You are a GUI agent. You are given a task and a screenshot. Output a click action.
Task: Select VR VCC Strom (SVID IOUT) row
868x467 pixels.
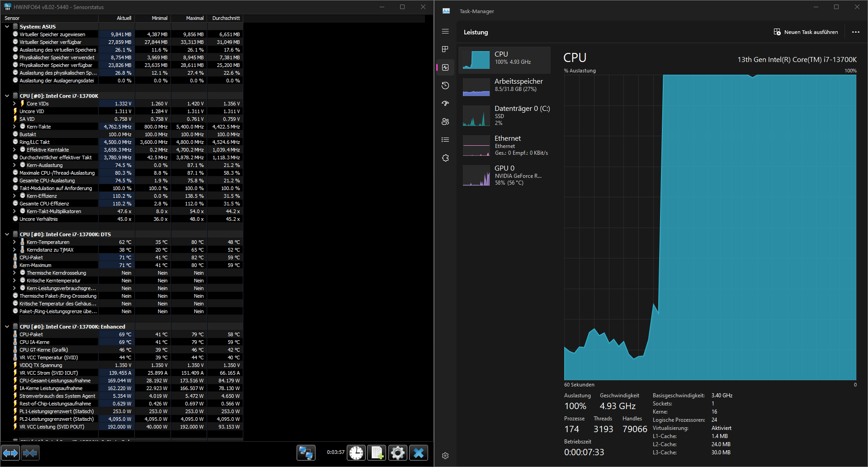coord(122,373)
